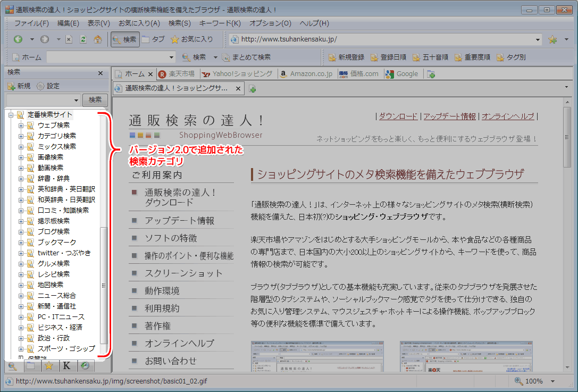Image resolution: width=578 pixels, height=392 pixels.
Task: Add a new tab group with the plus icon
Action: [x=431, y=74]
